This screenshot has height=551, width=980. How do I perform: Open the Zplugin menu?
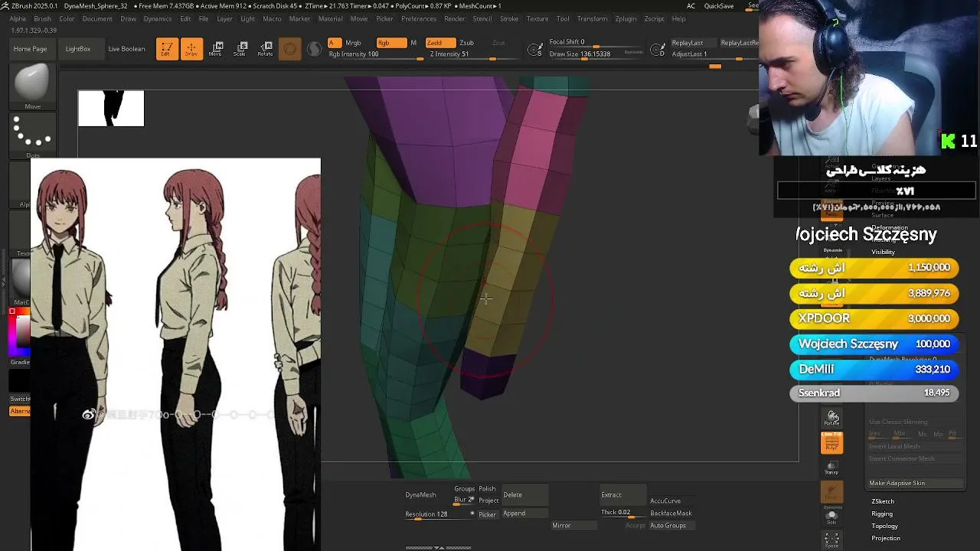pyautogui.click(x=626, y=19)
